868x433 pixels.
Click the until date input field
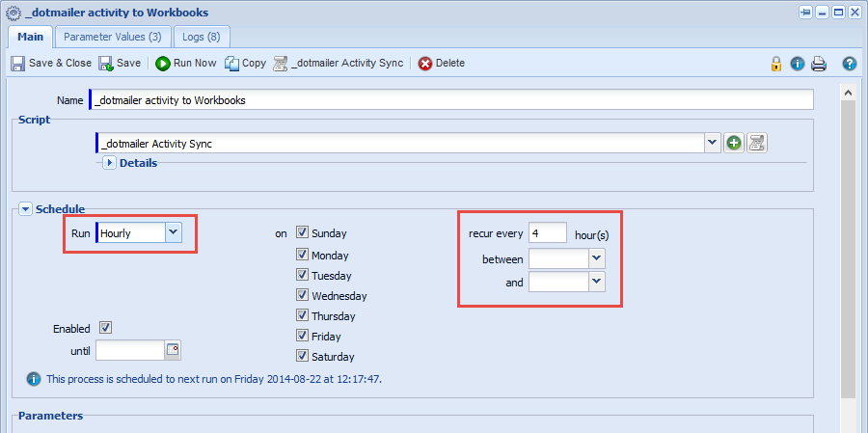coord(130,350)
